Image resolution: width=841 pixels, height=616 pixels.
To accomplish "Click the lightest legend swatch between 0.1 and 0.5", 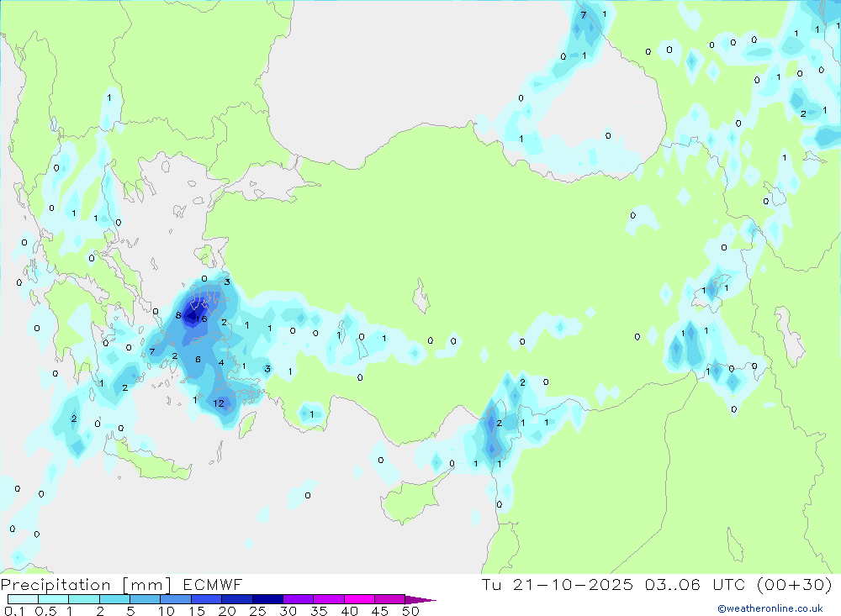I will point(23,599).
